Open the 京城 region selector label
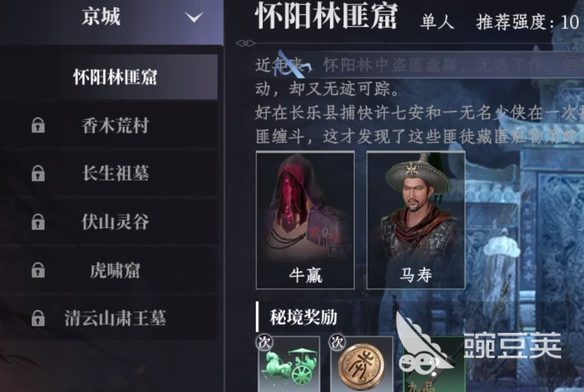The image size is (584, 392). pyautogui.click(x=101, y=17)
